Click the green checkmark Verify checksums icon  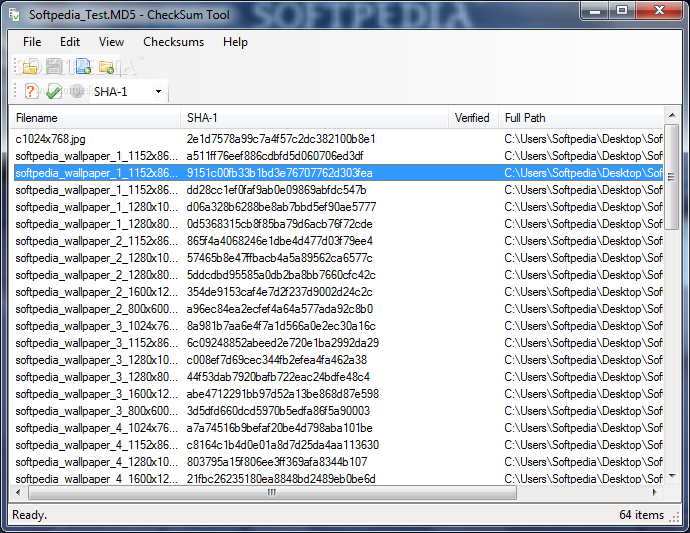click(x=54, y=92)
